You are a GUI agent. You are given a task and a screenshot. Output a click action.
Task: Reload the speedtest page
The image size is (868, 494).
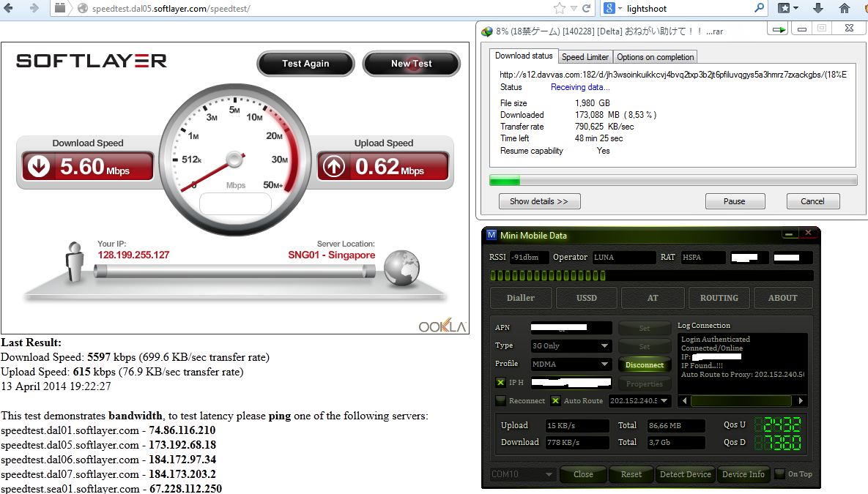pyautogui.click(x=587, y=8)
